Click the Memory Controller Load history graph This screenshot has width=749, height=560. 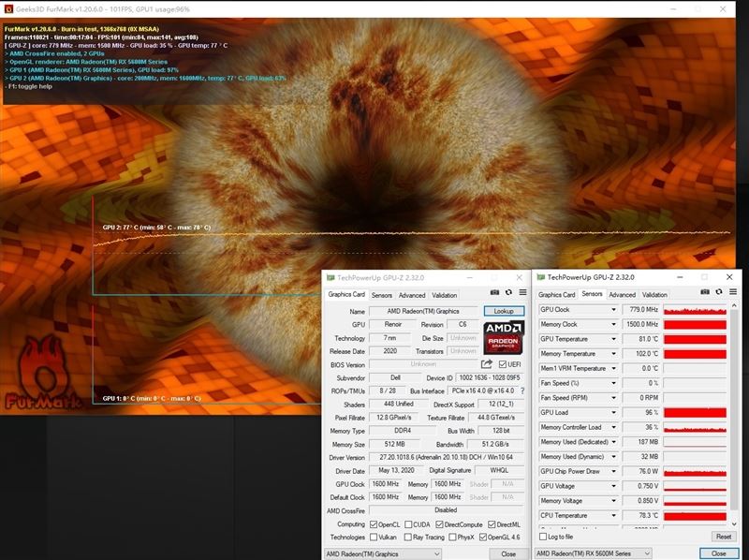(695, 427)
